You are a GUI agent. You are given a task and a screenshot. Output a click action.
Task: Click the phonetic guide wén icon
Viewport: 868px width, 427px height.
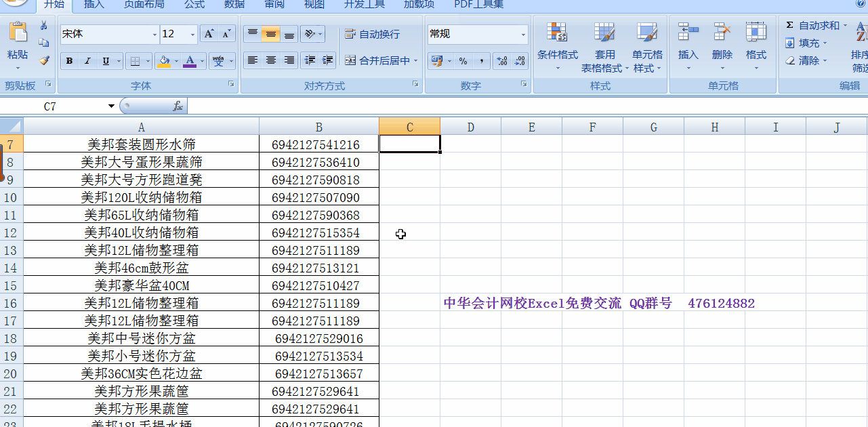(x=218, y=61)
